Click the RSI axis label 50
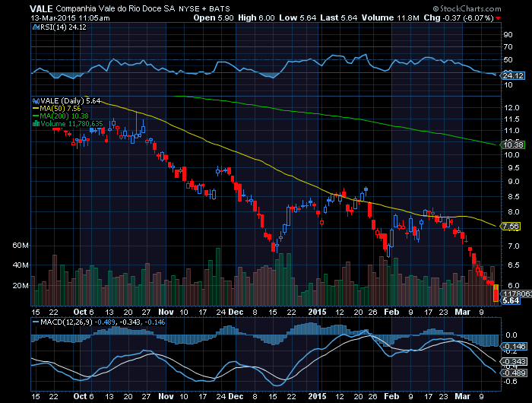Viewport: 532px width, 403px height. 508,60
